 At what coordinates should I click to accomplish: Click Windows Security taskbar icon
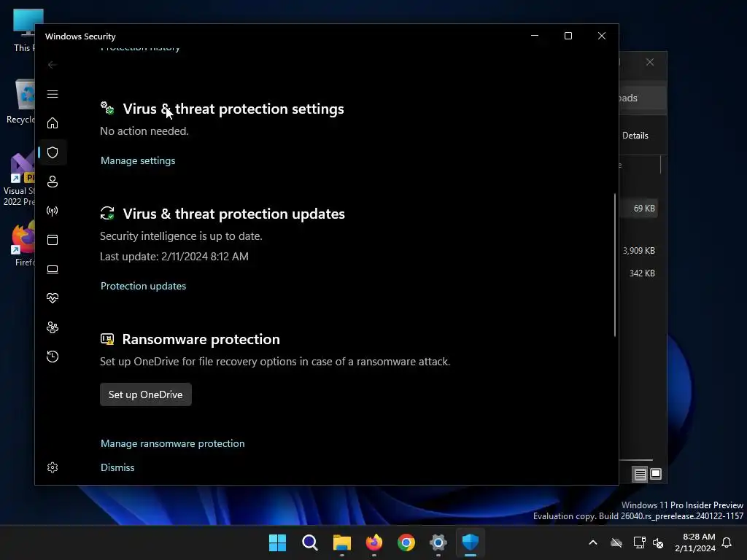click(471, 542)
